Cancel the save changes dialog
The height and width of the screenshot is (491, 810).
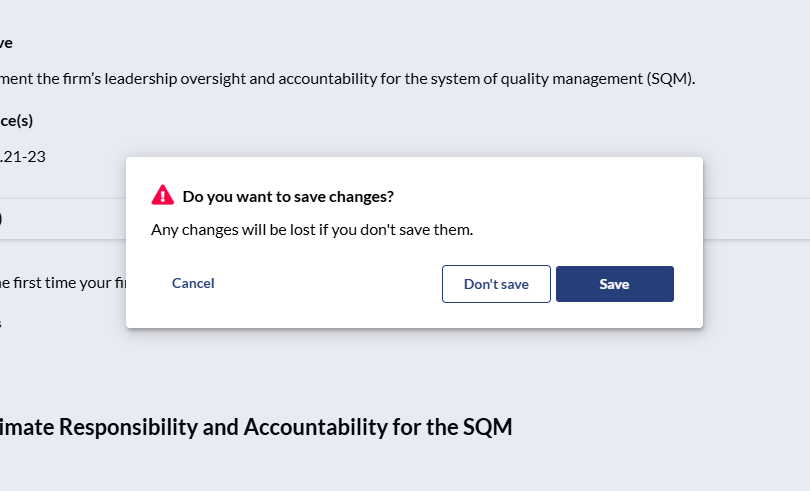coord(193,283)
